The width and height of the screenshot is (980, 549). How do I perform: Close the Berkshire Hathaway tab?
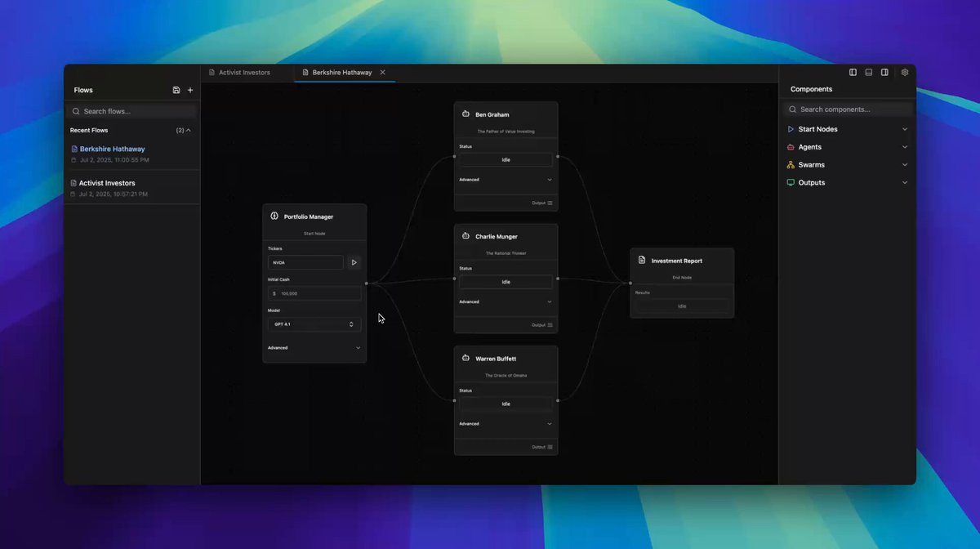382,72
